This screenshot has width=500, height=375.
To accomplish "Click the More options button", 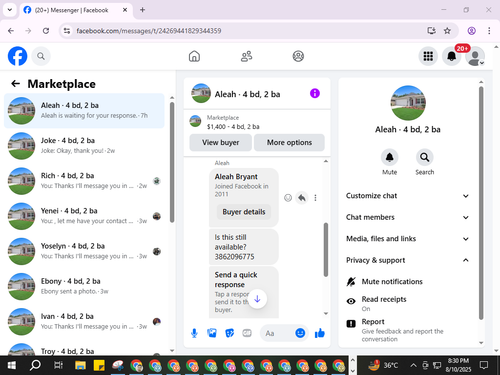I will pos(289,143).
